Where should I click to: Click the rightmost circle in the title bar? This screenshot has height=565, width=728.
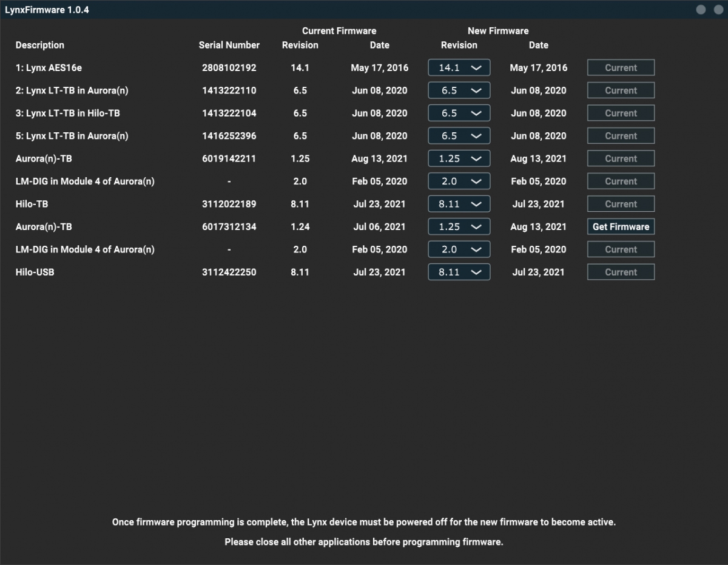pyautogui.click(x=718, y=9)
